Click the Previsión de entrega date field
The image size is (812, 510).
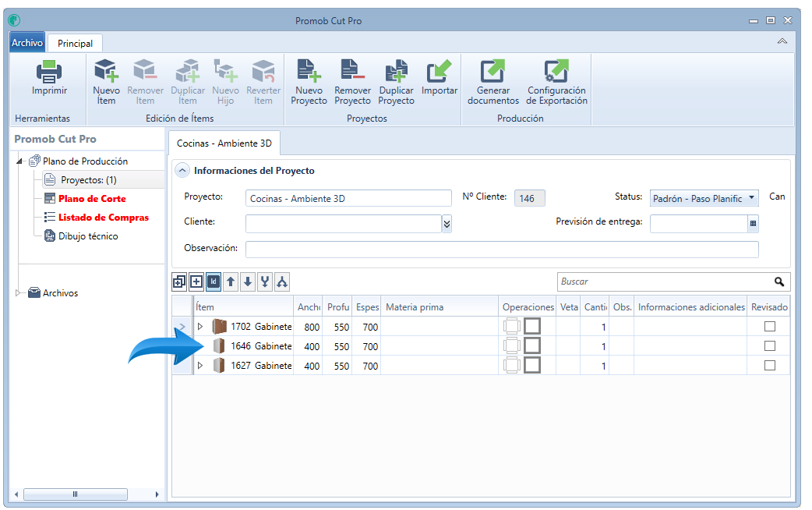[x=698, y=223]
